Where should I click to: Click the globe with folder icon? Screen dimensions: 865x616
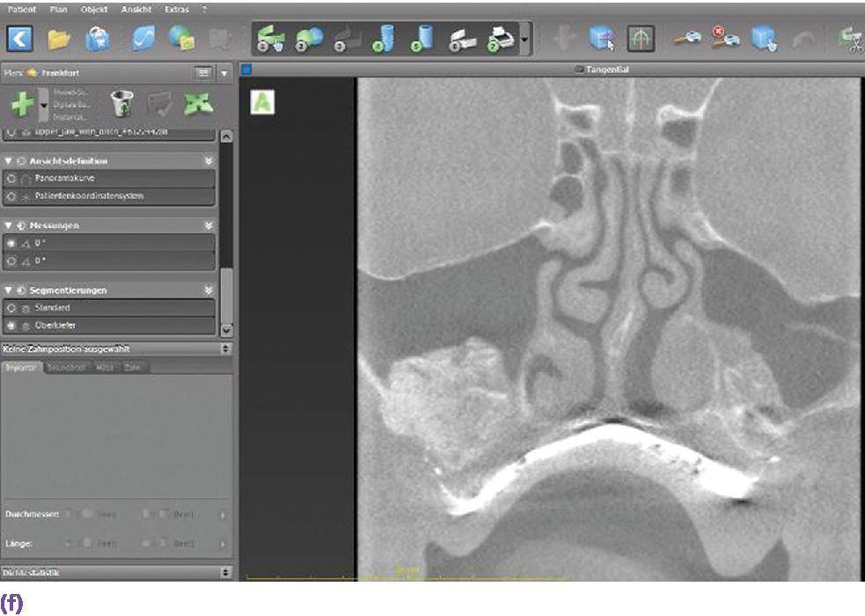tap(181, 39)
